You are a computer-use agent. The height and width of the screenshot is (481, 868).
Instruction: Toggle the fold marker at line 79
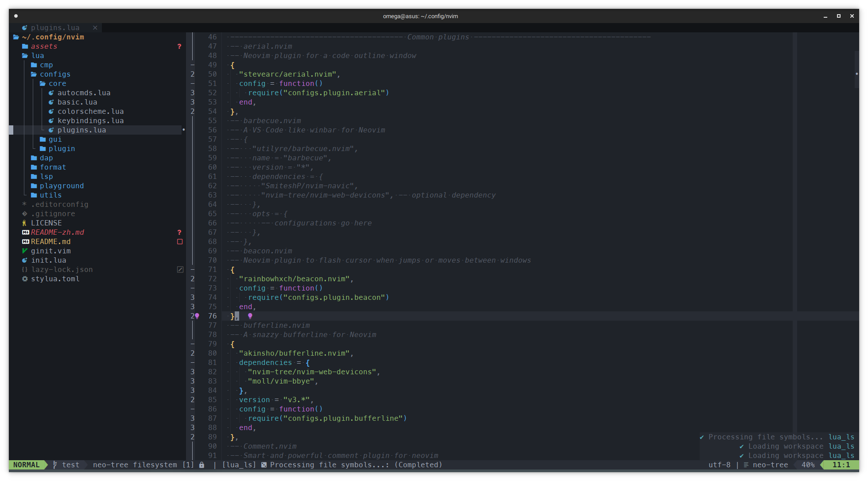click(193, 344)
